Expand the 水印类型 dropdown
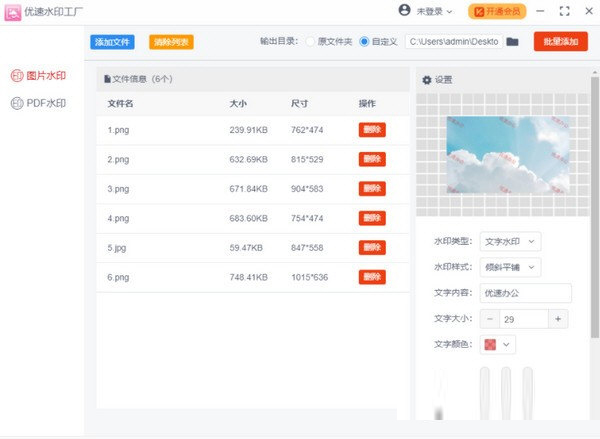The image size is (600, 439). [510, 241]
